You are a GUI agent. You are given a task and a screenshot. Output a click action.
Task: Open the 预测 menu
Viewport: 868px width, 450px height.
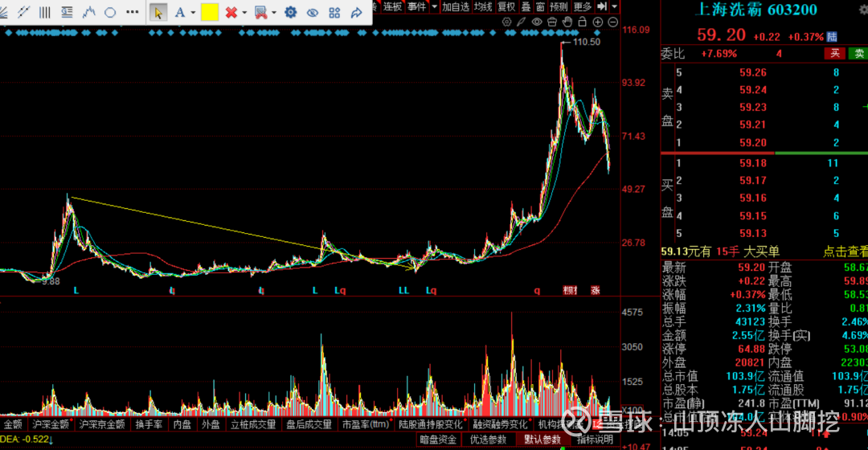coord(559,6)
